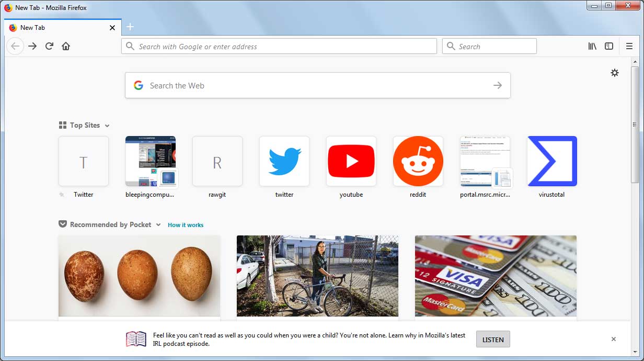
Task: Open the Library icon in the toolbar
Action: point(592,46)
